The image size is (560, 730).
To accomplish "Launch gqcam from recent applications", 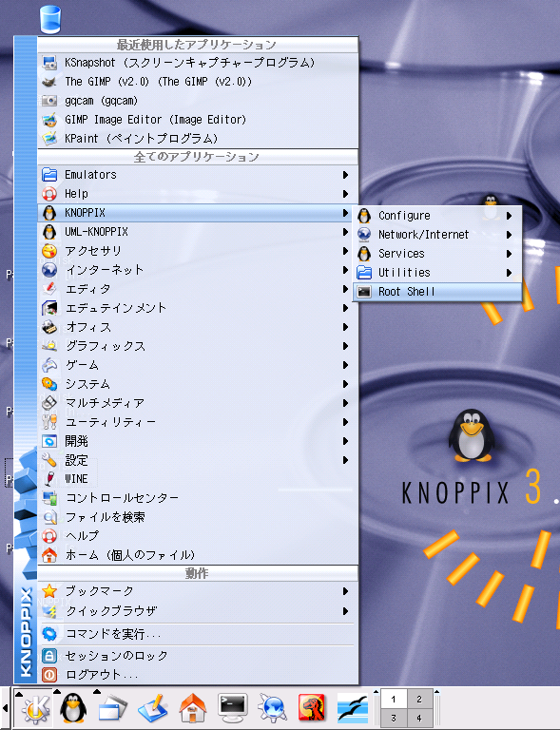I will pos(198,101).
